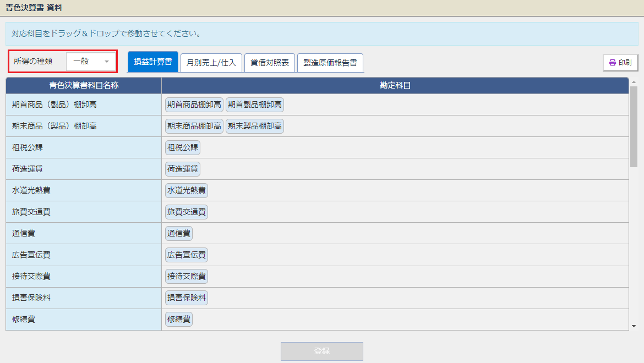Click the 通信費 label in the left column
Viewport: 644px width, 363px height.
[24, 233]
